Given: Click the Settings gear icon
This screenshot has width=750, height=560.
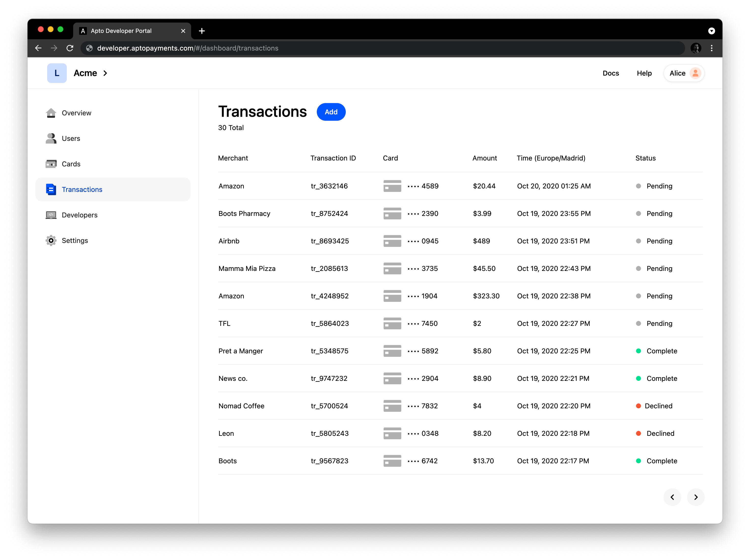Looking at the screenshot, I should (x=51, y=240).
